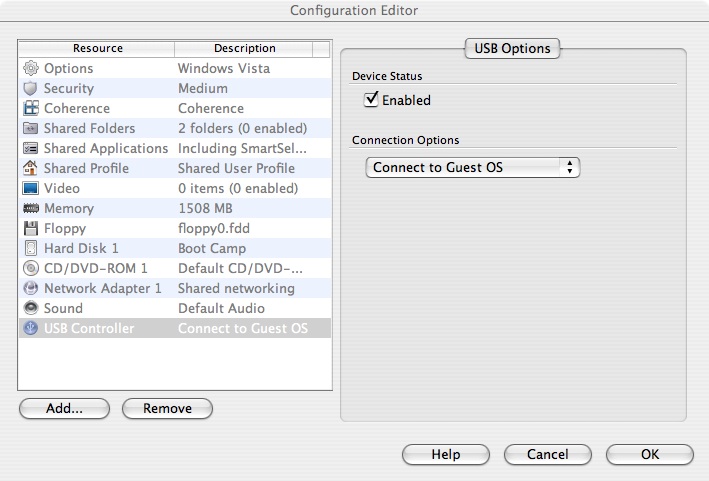The height and width of the screenshot is (481, 709).
Task: Click the Options gear icon
Action: point(31,68)
